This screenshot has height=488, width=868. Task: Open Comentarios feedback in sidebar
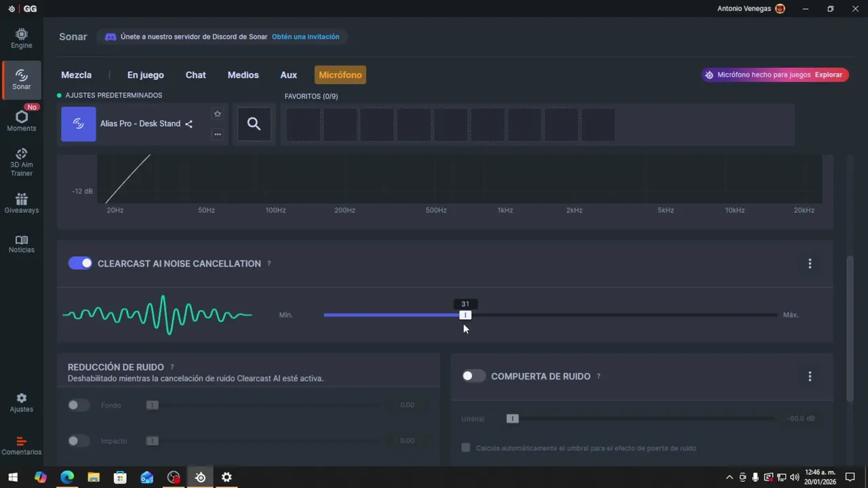tap(21, 445)
